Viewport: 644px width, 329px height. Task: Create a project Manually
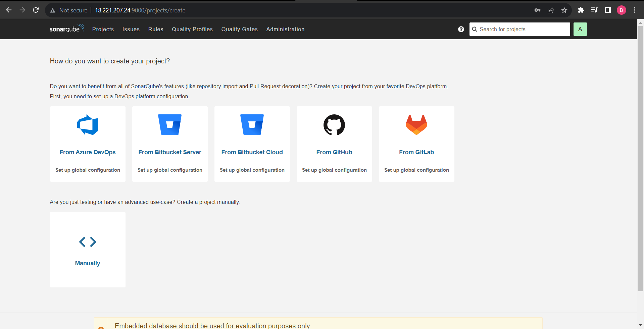pos(88,263)
